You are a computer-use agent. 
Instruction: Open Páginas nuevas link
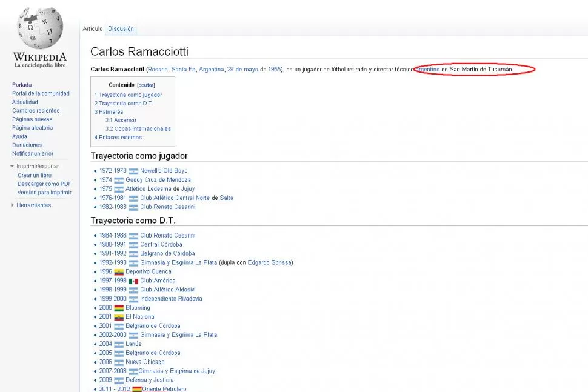(32, 119)
